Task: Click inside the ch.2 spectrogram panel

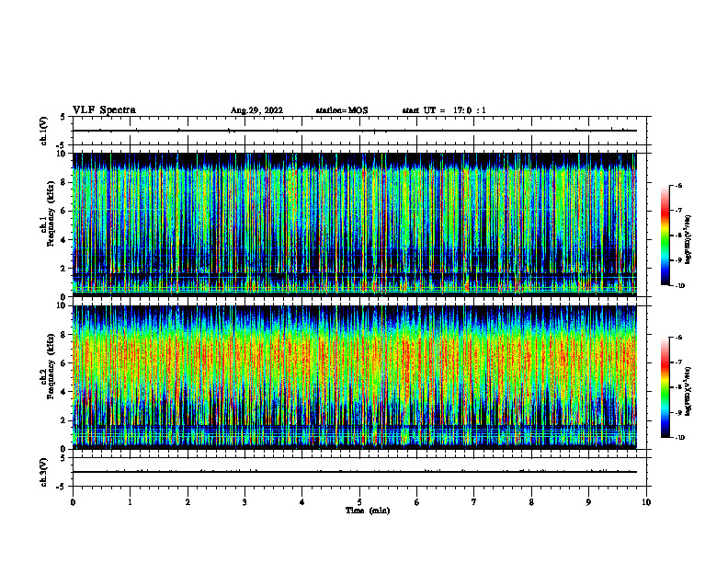Action: point(355,377)
